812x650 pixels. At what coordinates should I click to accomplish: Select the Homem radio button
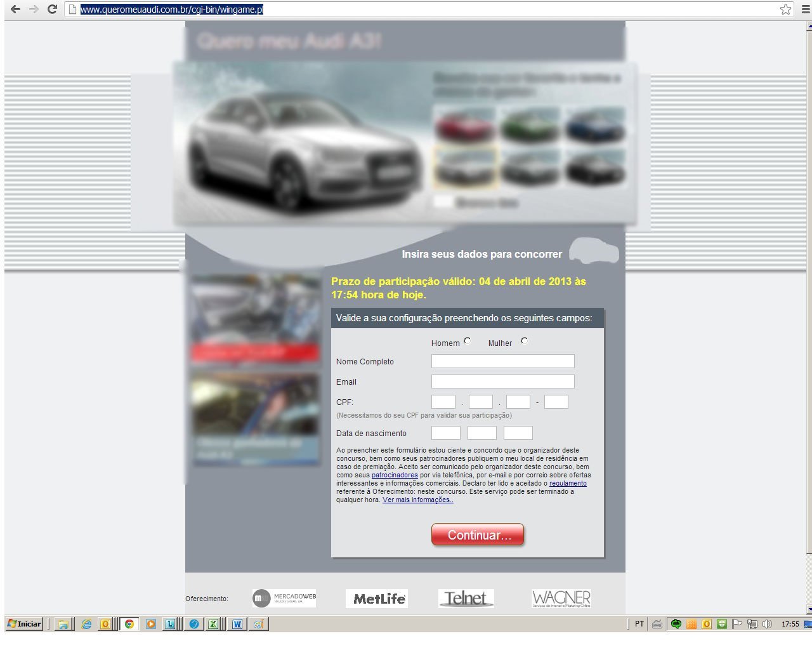click(468, 341)
